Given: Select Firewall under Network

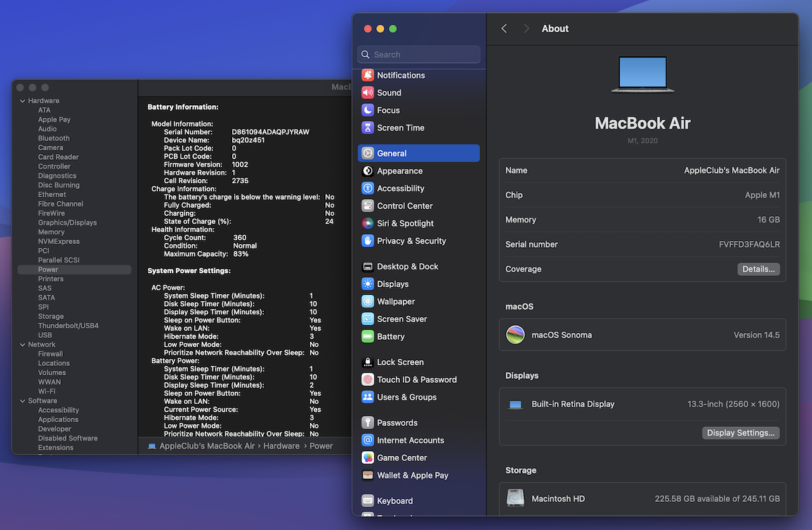Looking at the screenshot, I should [50, 354].
